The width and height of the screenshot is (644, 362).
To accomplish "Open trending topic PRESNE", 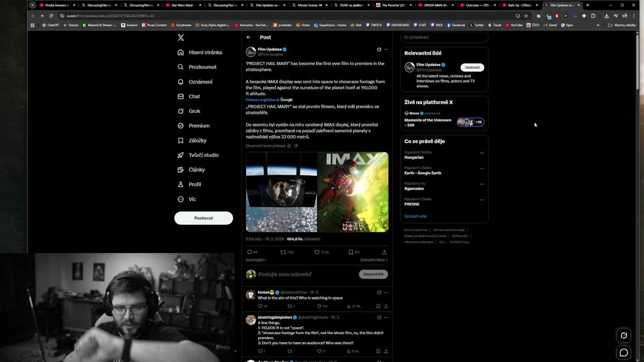I will [412, 204].
